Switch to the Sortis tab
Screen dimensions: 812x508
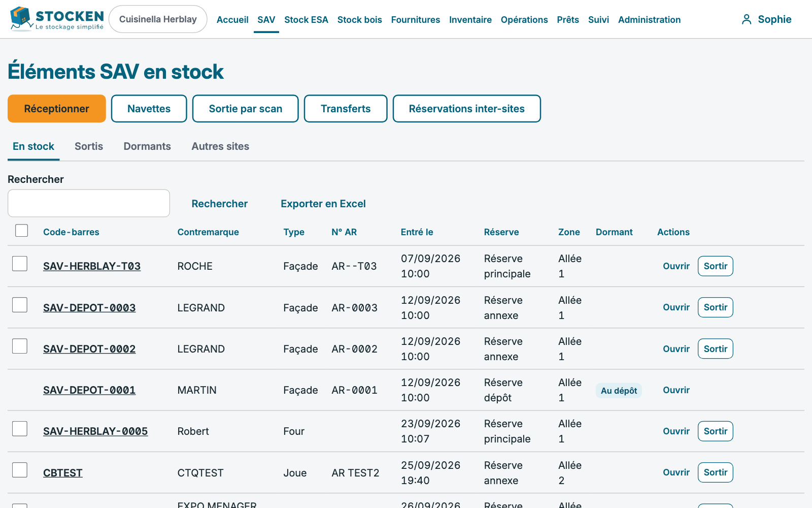click(89, 146)
